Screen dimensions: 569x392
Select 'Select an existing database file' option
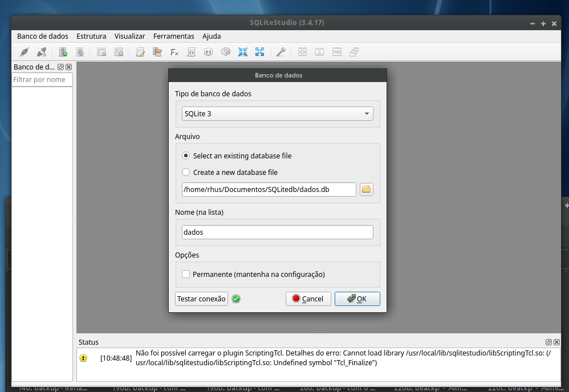pyautogui.click(x=186, y=156)
